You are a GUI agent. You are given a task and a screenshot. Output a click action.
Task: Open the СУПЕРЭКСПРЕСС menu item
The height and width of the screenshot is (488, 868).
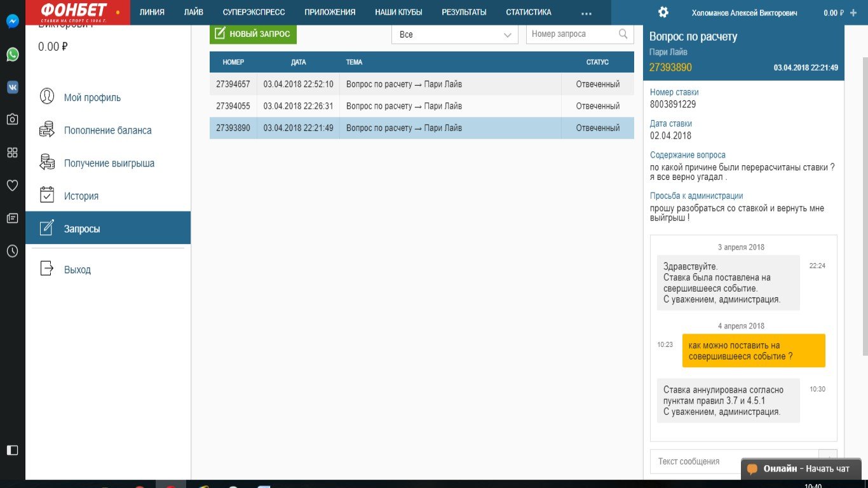[254, 12]
